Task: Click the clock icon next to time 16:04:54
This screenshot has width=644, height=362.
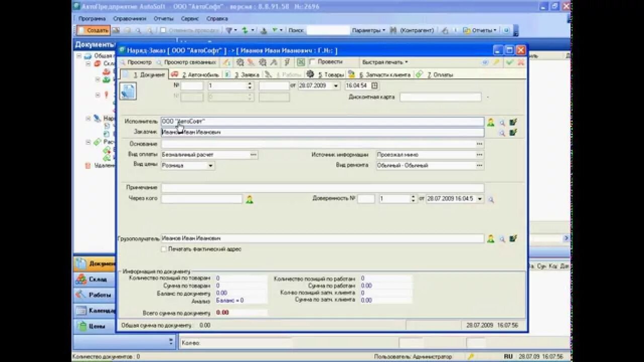Action: point(374,85)
